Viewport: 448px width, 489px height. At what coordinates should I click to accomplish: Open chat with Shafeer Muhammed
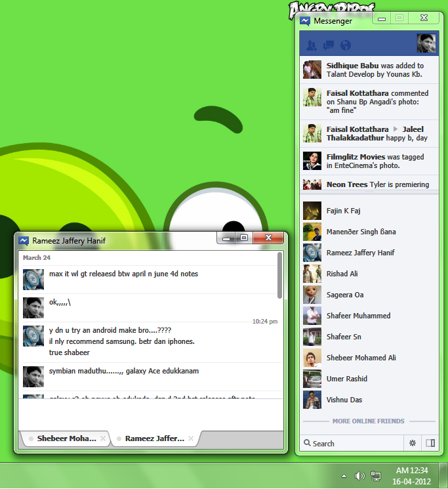tap(369, 316)
